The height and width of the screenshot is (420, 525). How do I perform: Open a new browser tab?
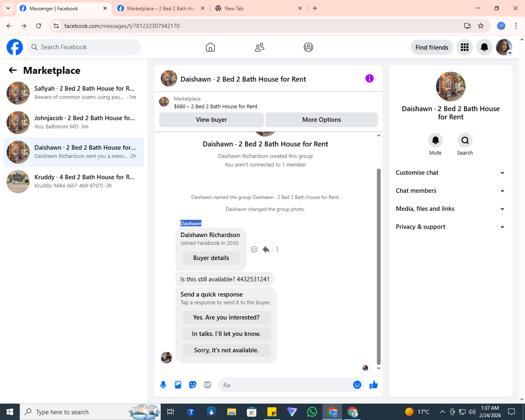(x=315, y=8)
